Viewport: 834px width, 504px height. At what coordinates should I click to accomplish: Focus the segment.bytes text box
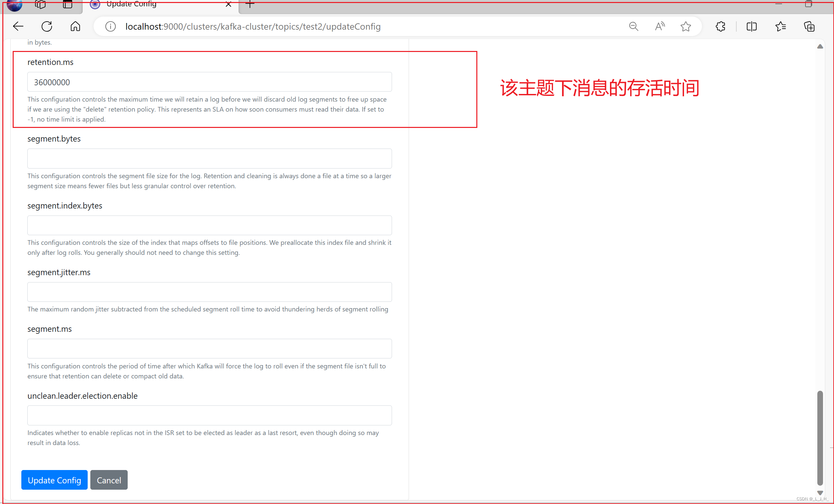(x=210, y=158)
